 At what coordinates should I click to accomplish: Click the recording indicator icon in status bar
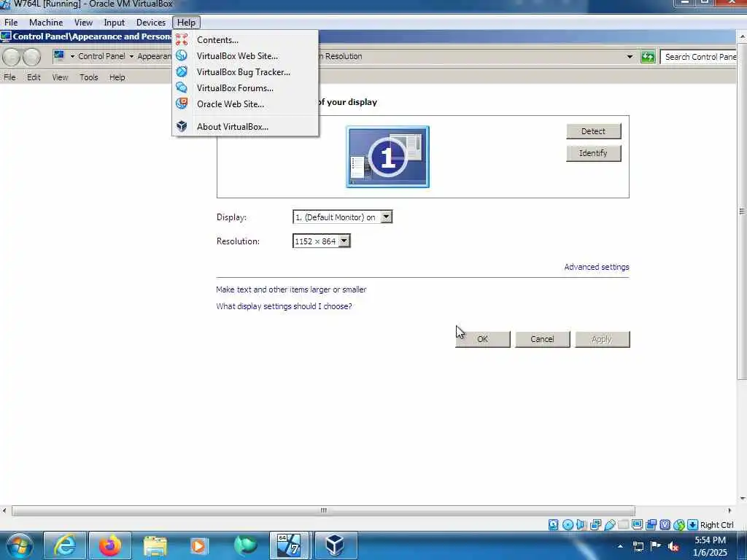[651, 524]
